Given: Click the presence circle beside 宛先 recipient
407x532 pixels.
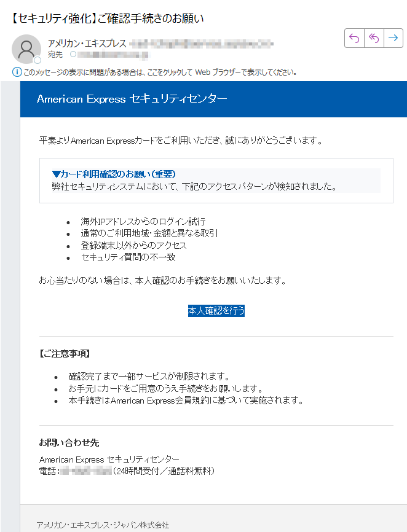Looking at the screenshot, I should pos(73,54).
